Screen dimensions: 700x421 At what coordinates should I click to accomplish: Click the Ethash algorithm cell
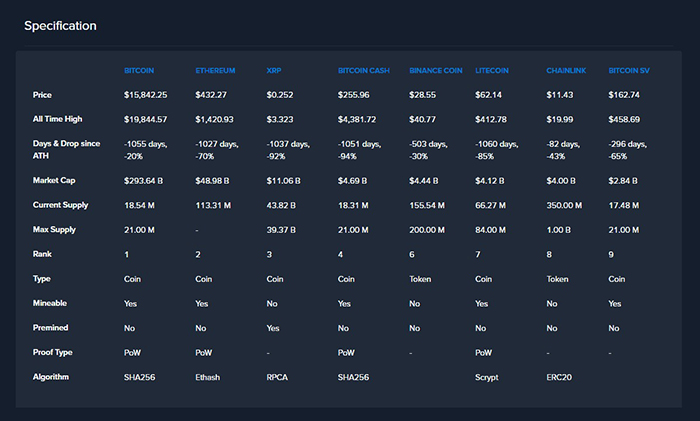pos(208,377)
